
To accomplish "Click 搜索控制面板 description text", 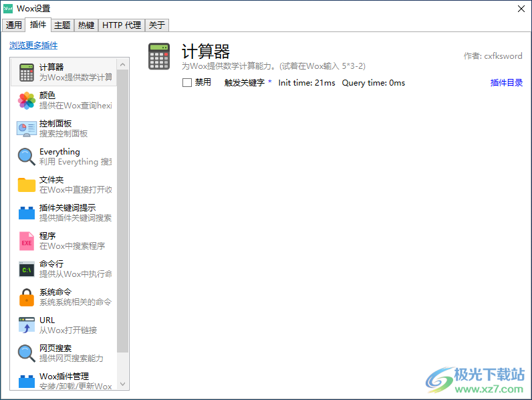I will pyautogui.click(x=63, y=134).
